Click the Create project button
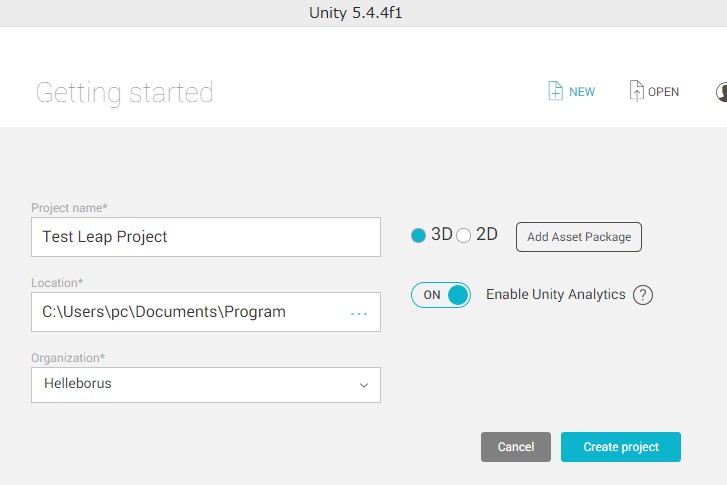727x485 pixels. coord(621,447)
